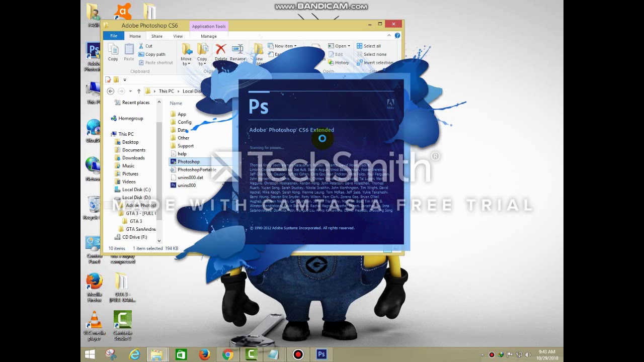Click the Name column header

pos(176,103)
